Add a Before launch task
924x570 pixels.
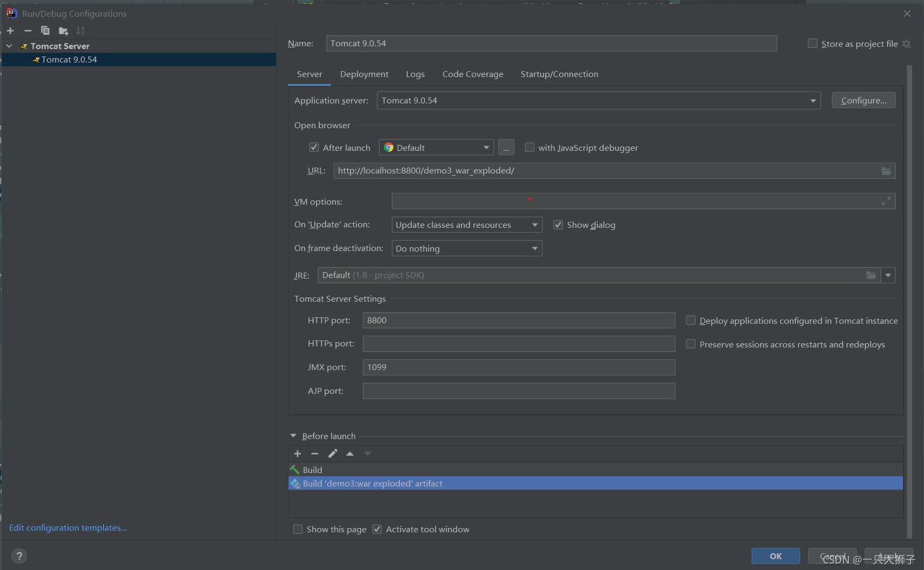[x=298, y=454]
